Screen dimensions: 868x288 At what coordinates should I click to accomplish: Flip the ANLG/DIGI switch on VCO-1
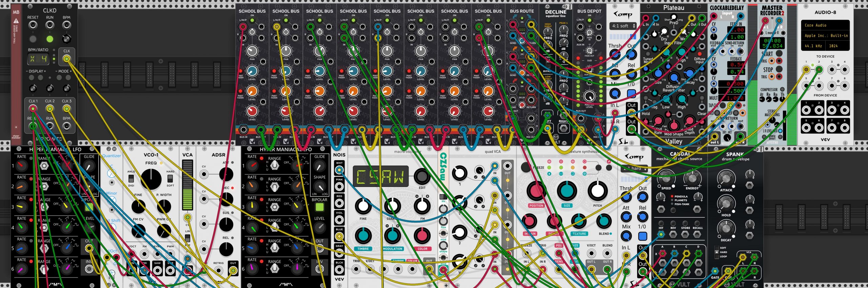pos(131,178)
